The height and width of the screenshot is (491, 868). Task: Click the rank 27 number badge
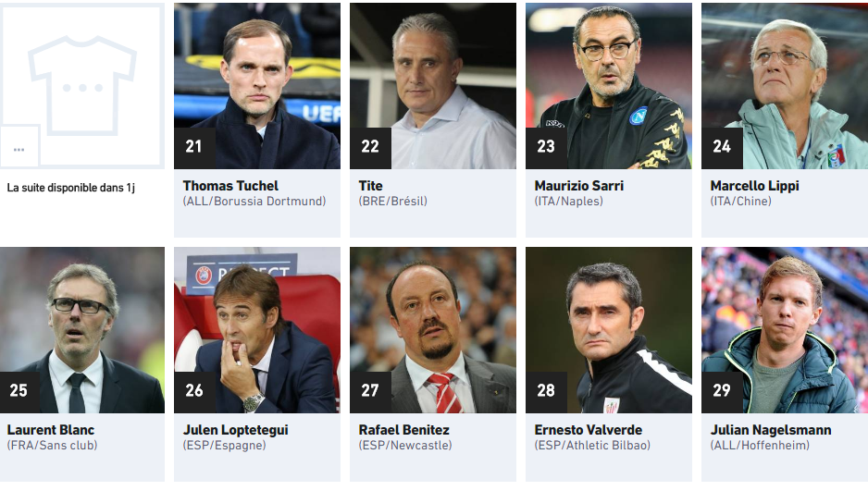coord(370,392)
